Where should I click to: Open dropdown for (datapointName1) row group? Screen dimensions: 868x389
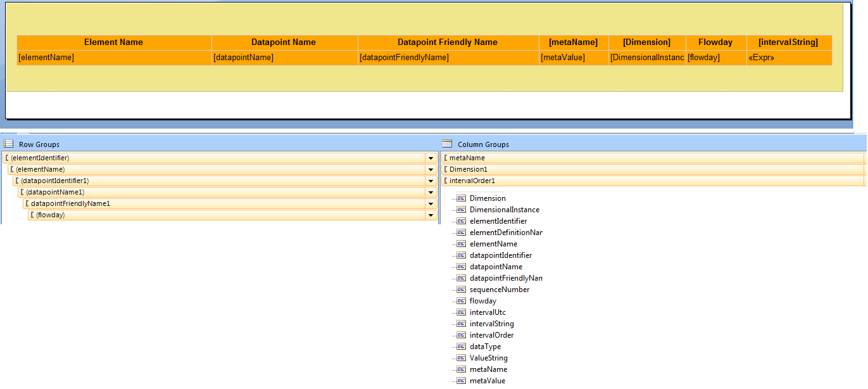tap(431, 192)
